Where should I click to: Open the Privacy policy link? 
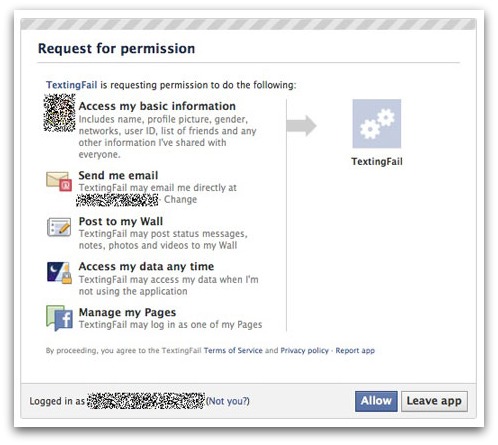pos(304,350)
